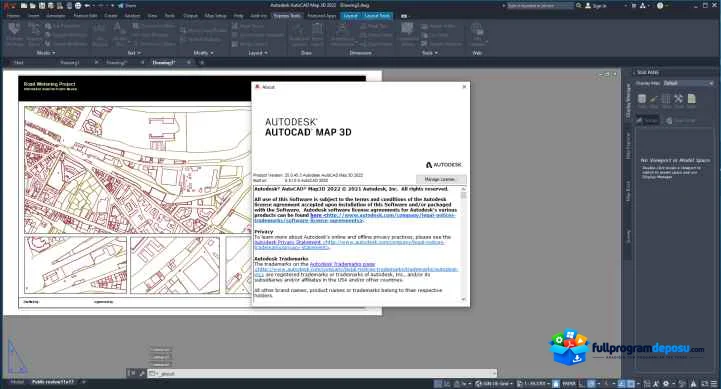
Task: Switch to the Drawing1 file tab
Action: (x=70, y=63)
